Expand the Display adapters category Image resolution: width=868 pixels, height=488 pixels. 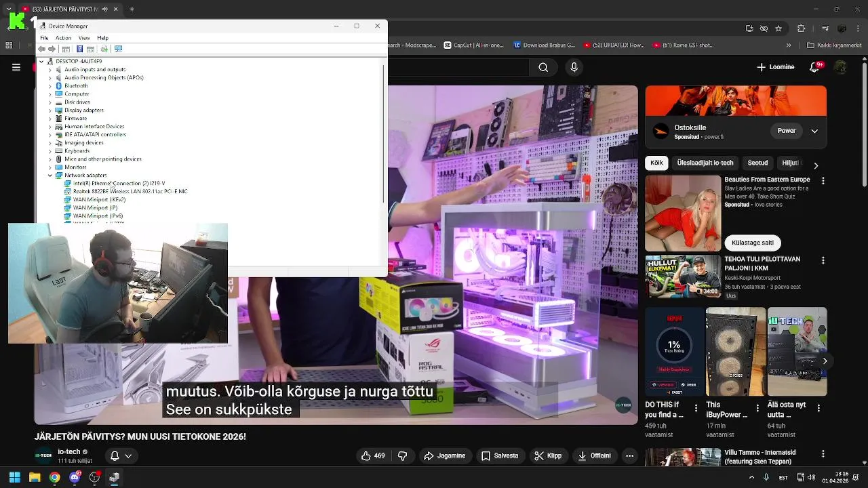point(50,110)
